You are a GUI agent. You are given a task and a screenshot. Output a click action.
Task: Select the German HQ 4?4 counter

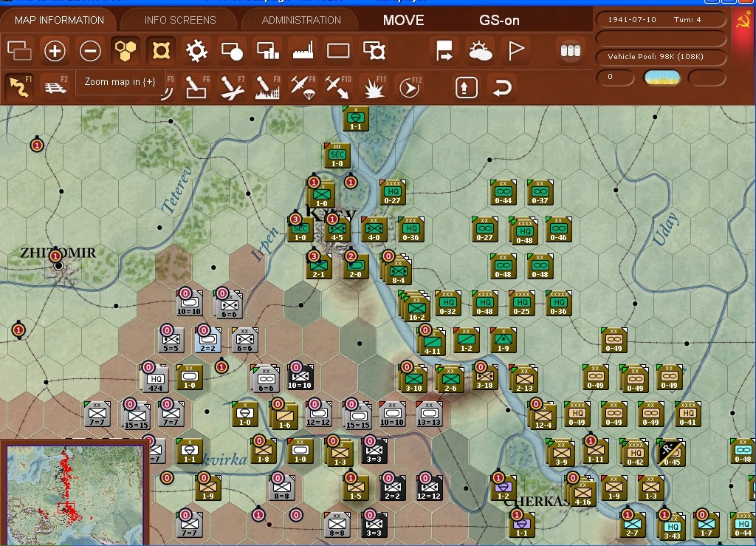point(154,378)
